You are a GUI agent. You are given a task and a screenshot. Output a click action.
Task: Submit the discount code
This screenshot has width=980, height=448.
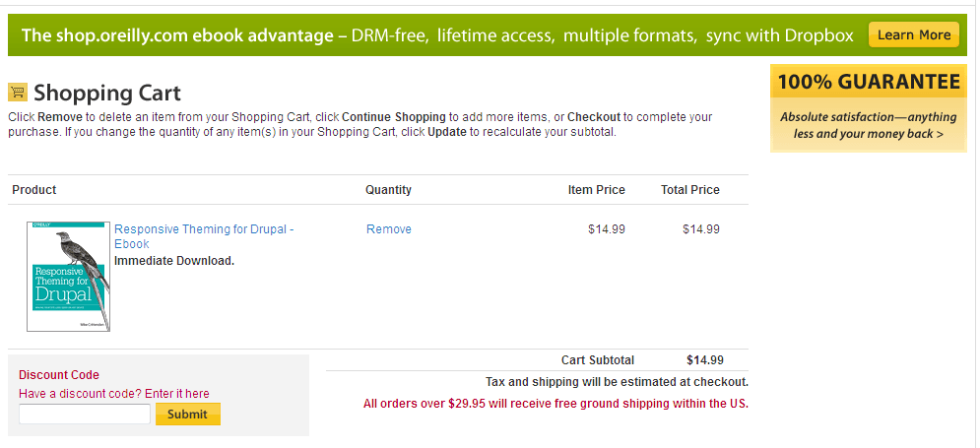click(x=187, y=415)
